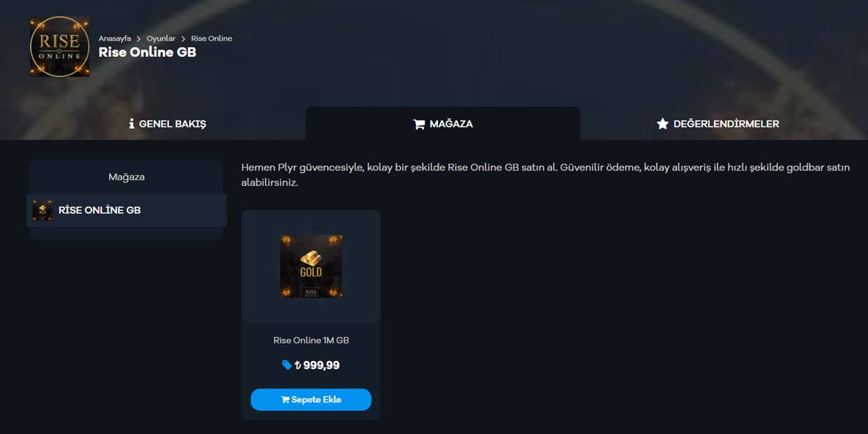Switch to the Mağaza tab
868x434 pixels.
point(443,124)
